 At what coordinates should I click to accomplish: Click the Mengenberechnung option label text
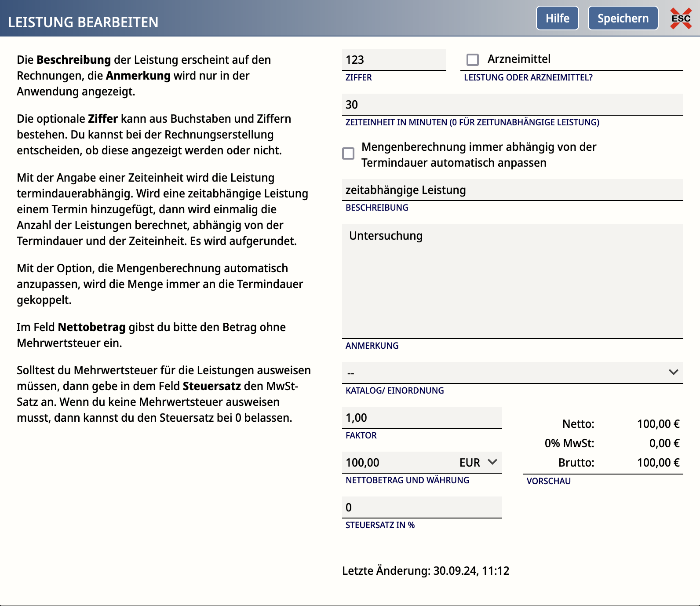479,155
